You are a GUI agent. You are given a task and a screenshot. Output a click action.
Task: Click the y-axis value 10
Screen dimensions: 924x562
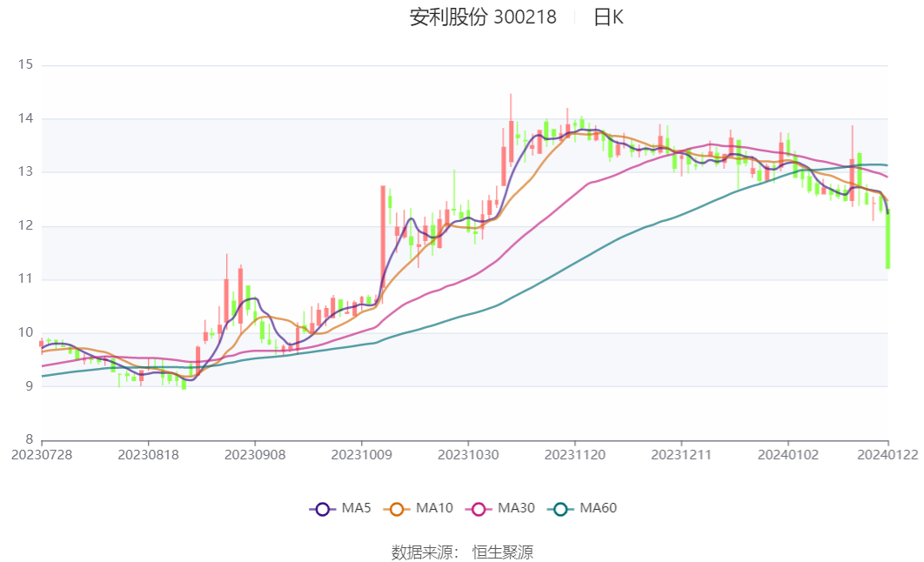[25, 332]
